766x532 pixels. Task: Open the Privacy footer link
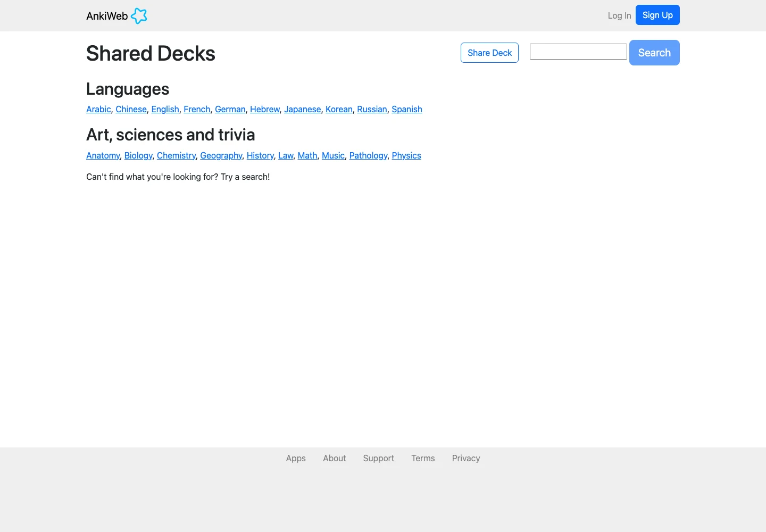coord(466,458)
